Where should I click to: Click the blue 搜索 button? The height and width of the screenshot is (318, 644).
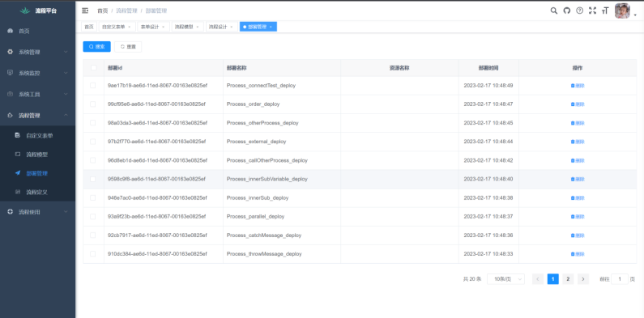pyautogui.click(x=96, y=47)
